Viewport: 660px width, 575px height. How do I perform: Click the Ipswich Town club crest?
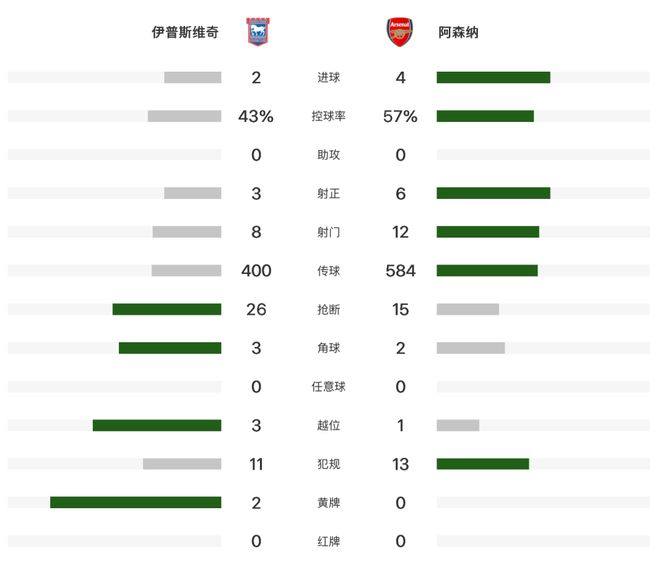click(x=258, y=32)
